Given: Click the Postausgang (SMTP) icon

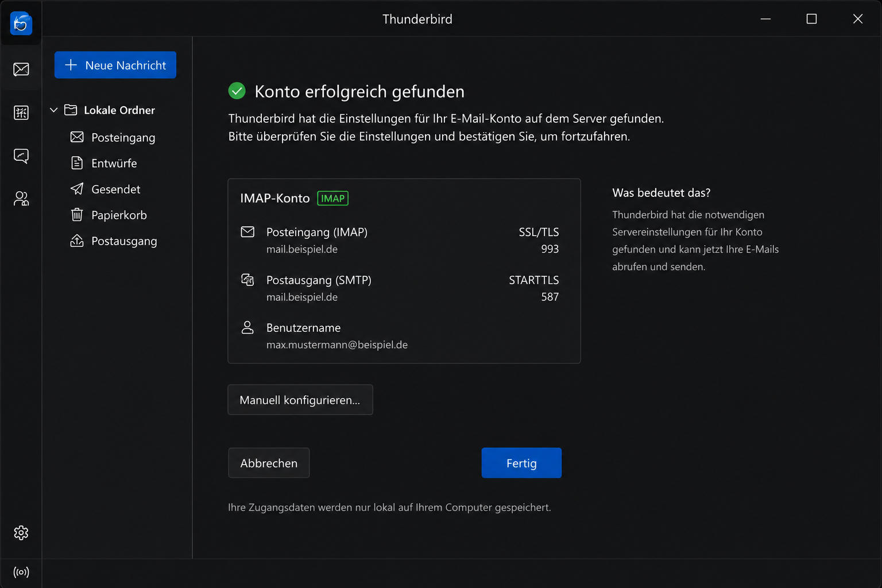Looking at the screenshot, I should 247,280.
